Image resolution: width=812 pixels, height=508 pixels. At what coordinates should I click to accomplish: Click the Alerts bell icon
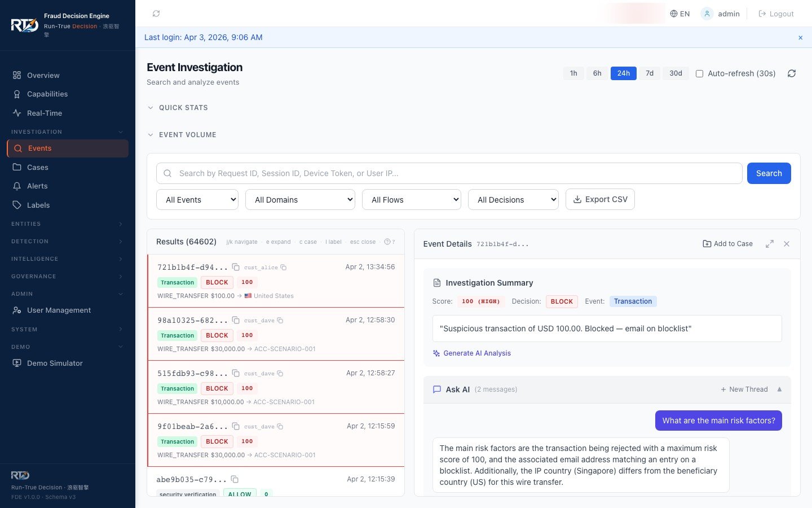pos(17,186)
